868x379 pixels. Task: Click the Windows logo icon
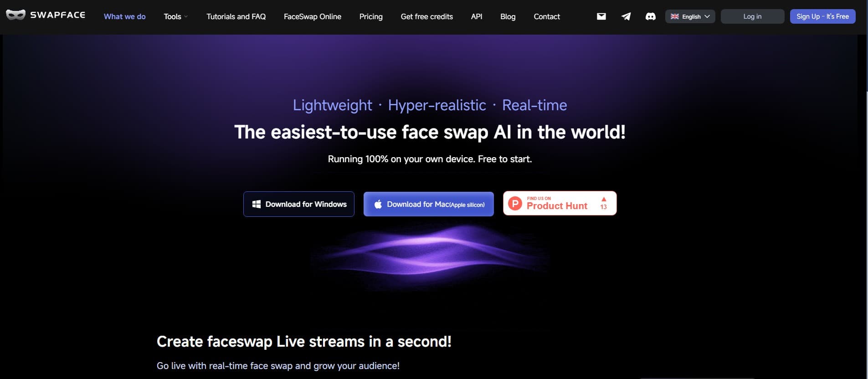(257, 204)
